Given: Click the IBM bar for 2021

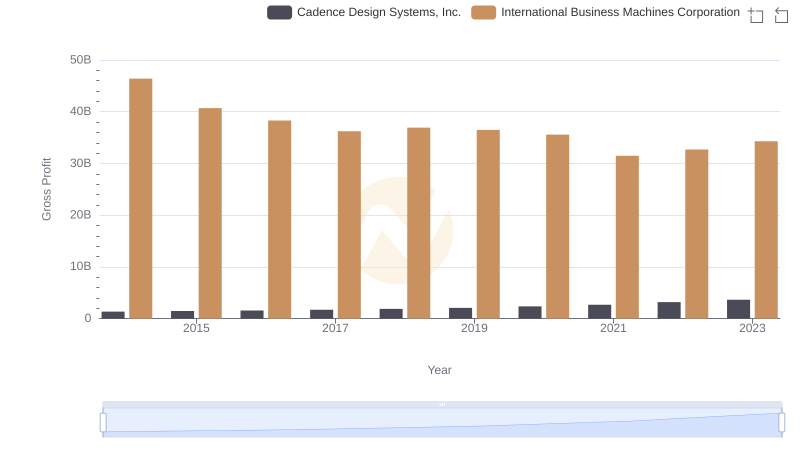Looking at the screenshot, I should [627, 237].
